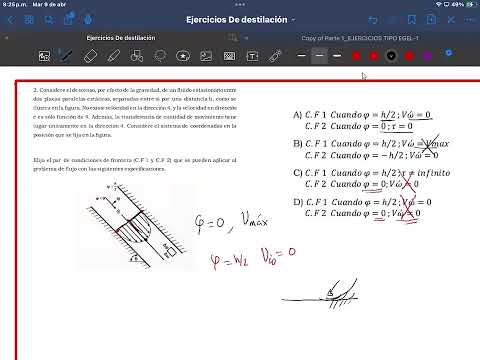Image resolution: width=480 pixels, height=360 pixels.
Task: Undo the last stroke
Action: [x=373, y=20]
